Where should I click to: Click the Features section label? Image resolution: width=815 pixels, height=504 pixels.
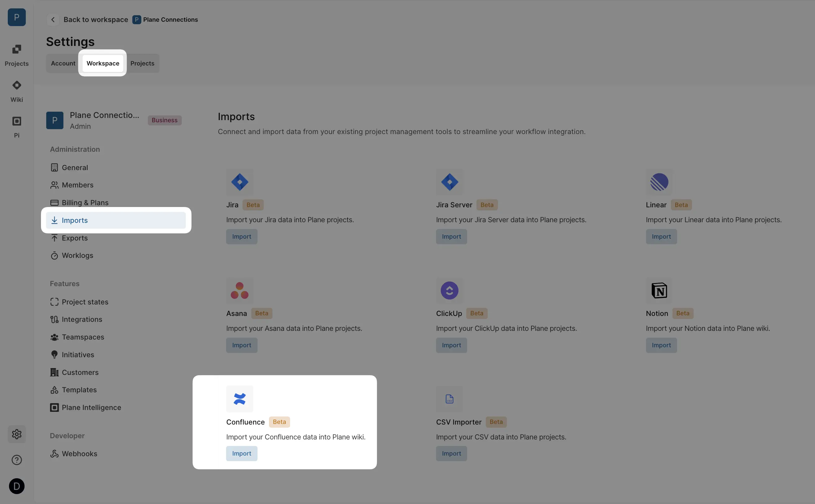[x=64, y=284]
